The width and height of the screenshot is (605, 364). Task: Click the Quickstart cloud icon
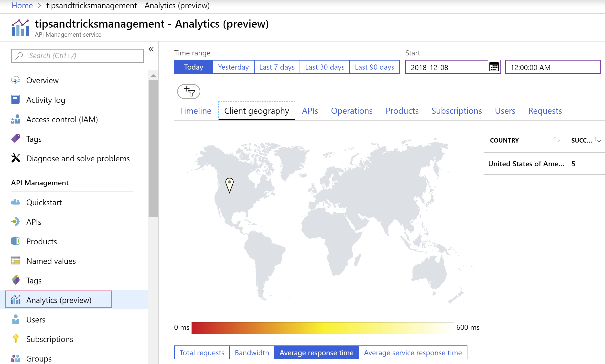(16, 202)
